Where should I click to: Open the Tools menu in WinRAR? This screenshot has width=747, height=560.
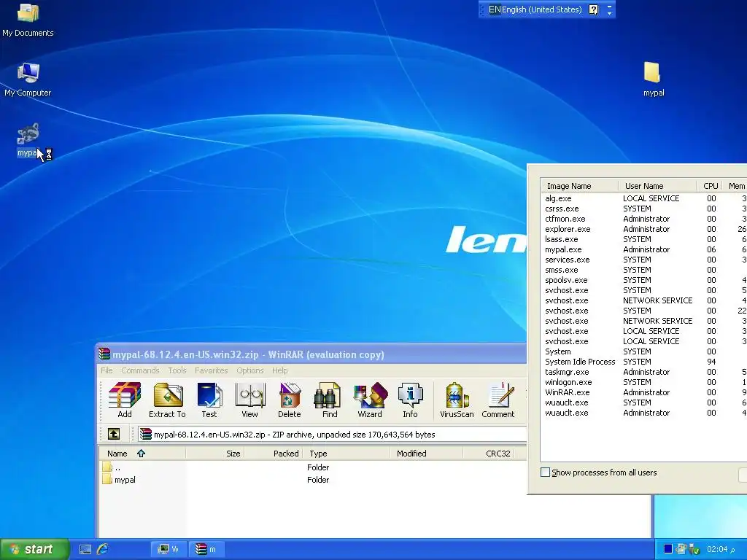click(x=177, y=370)
